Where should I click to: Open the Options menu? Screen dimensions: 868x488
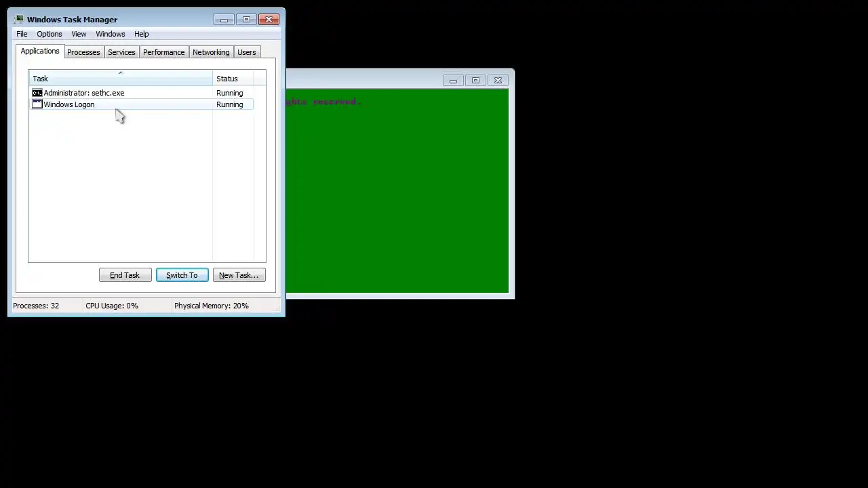(x=49, y=34)
